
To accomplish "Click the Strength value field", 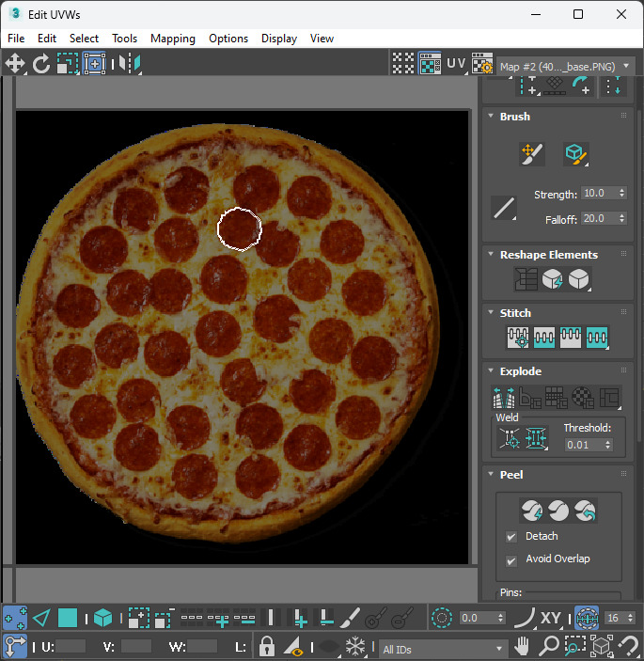I will 599,193.
